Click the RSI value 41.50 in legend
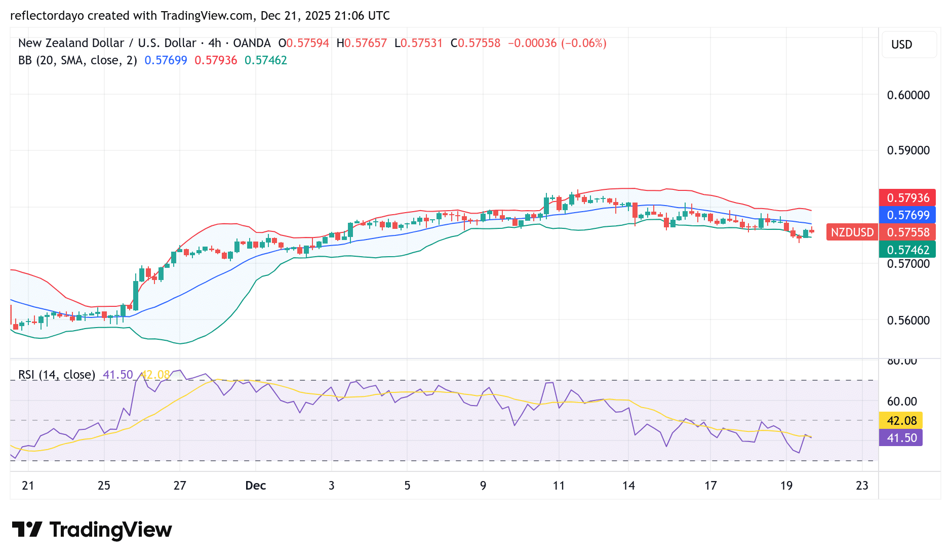This screenshot has height=560, width=951. 117,375
